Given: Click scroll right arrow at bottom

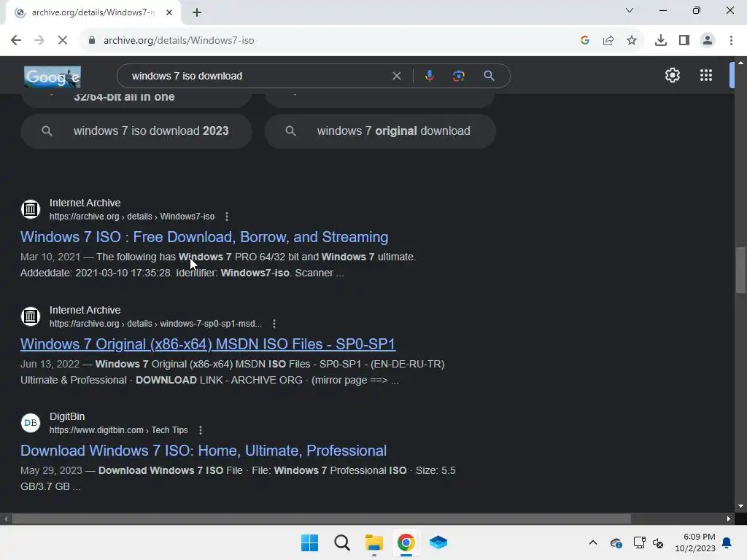Looking at the screenshot, I should (729, 518).
